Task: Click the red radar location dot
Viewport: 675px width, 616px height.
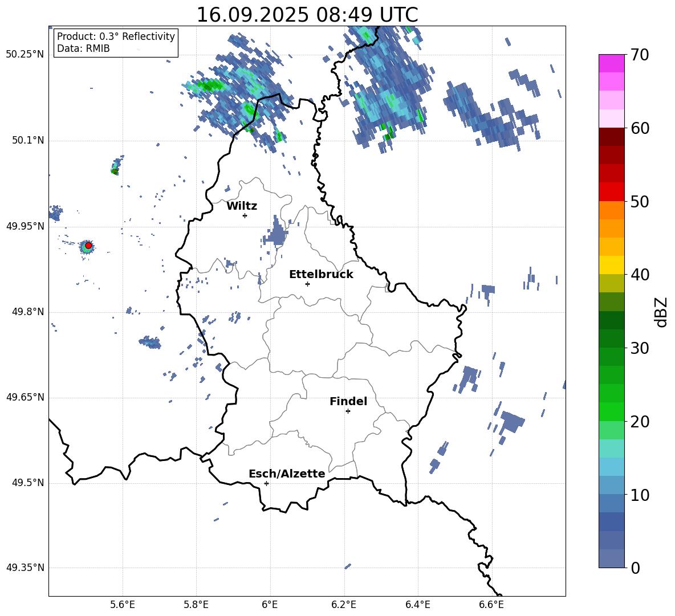Action: [x=88, y=245]
